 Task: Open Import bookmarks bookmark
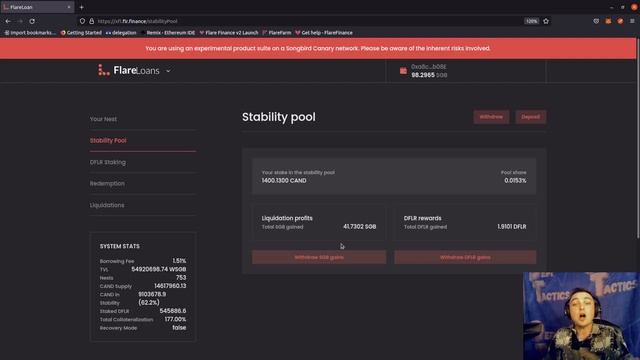coord(30,33)
